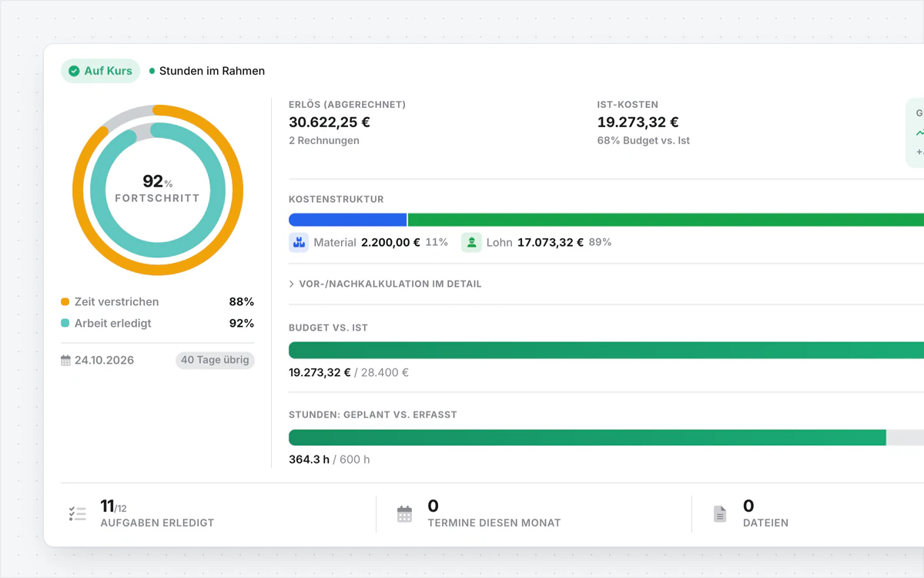Click the Erlös (abgerechnet) heading

(347, 104)
